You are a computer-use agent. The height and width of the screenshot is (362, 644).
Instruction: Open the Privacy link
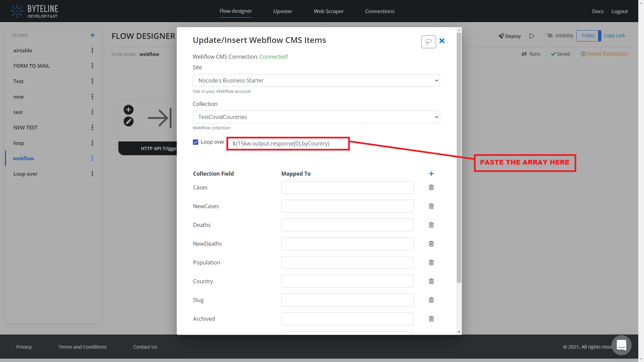24,347
